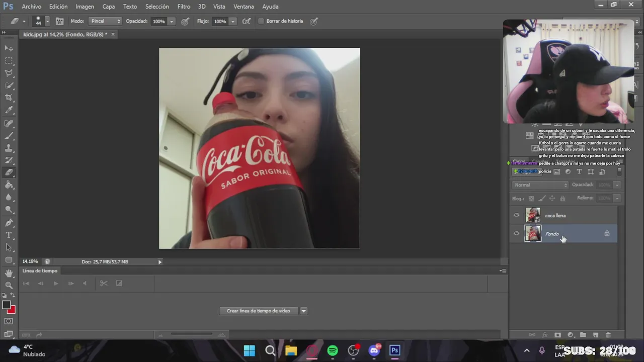The image size is (644, 362).
Task: Select the Zoom tool in toolbox
Action: click(9, 285)
